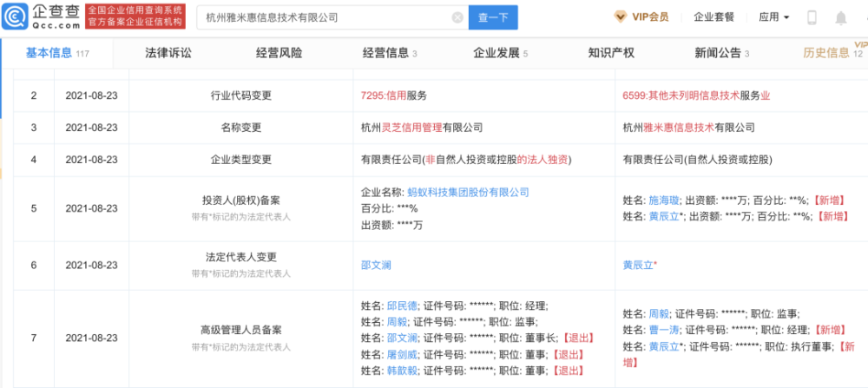Select 杭州雅米惠信息技术有限公司 in the table
Viewport: 868px width, 388px height.
coord(688,128)
